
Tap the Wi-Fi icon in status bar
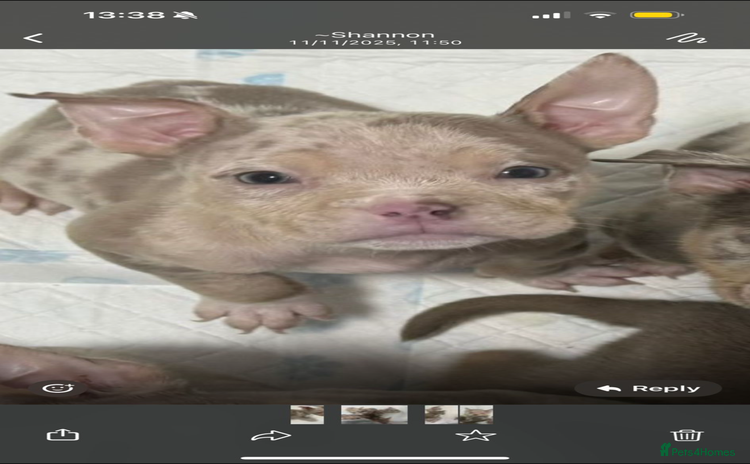pyautogui.click(x=600, y=15)
